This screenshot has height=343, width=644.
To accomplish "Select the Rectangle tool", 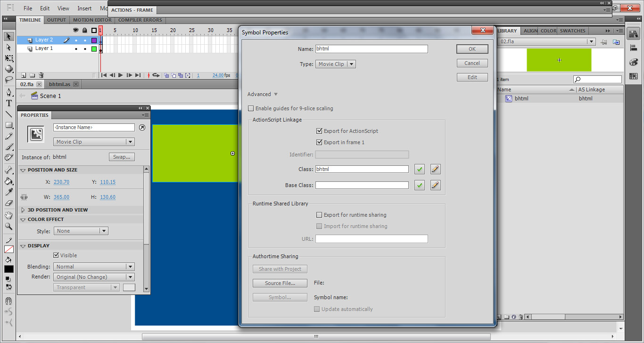I will 8,125.
